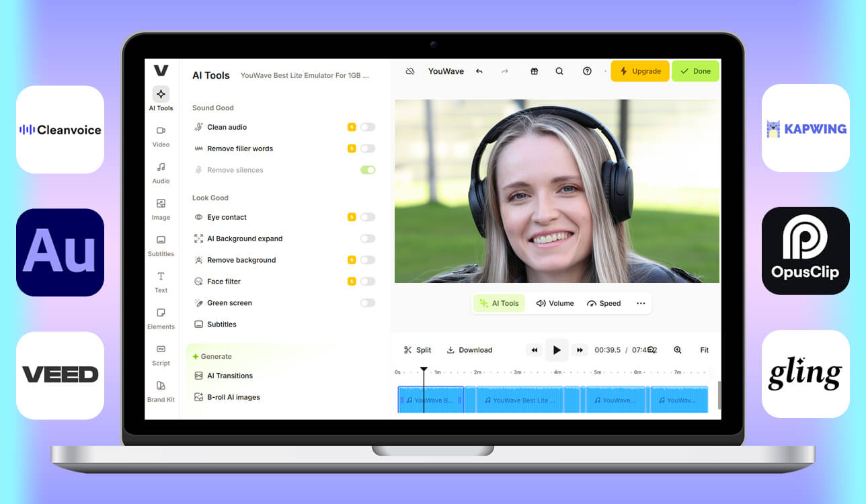The image size is (866, 504).
Task: Click the Play button
Action: [557, 350]
